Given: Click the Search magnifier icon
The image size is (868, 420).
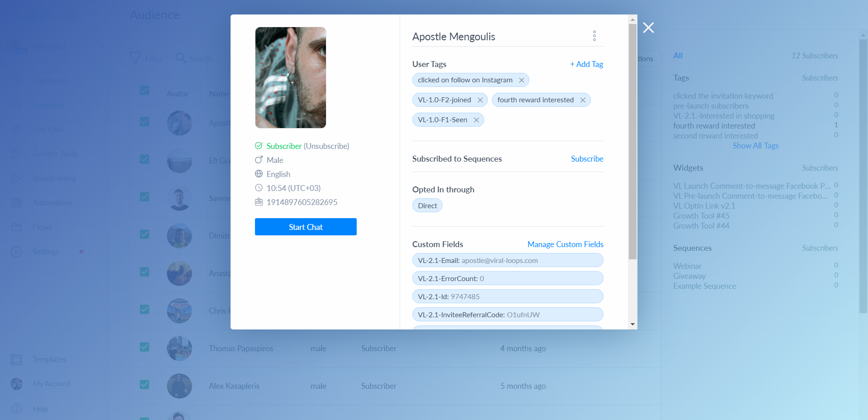Looking at the screenshot, I should (180, 58).
